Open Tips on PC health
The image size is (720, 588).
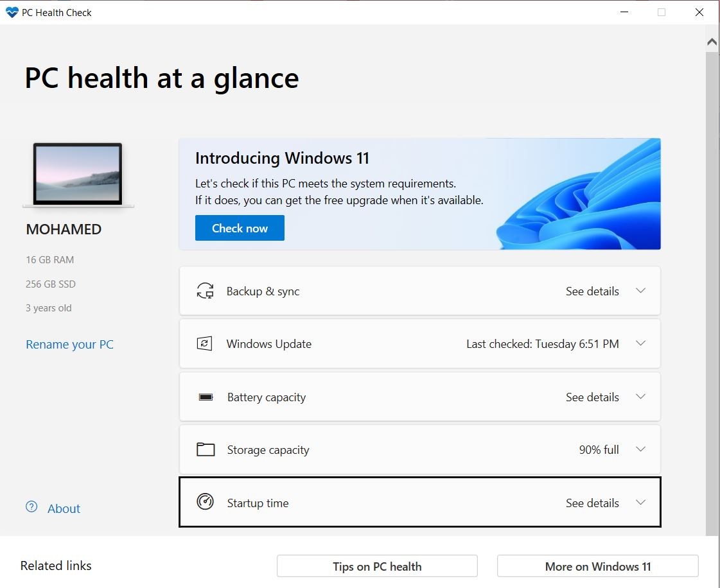pos(377,566)
